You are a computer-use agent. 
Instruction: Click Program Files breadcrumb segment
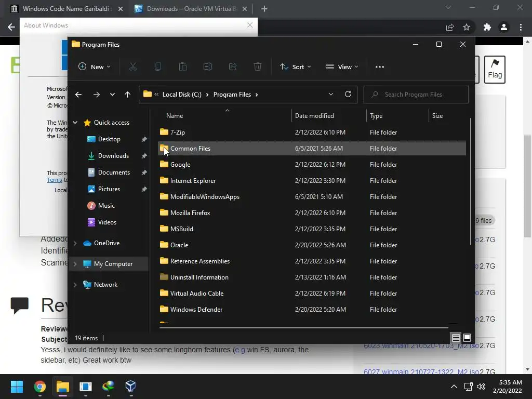[232, 95]
